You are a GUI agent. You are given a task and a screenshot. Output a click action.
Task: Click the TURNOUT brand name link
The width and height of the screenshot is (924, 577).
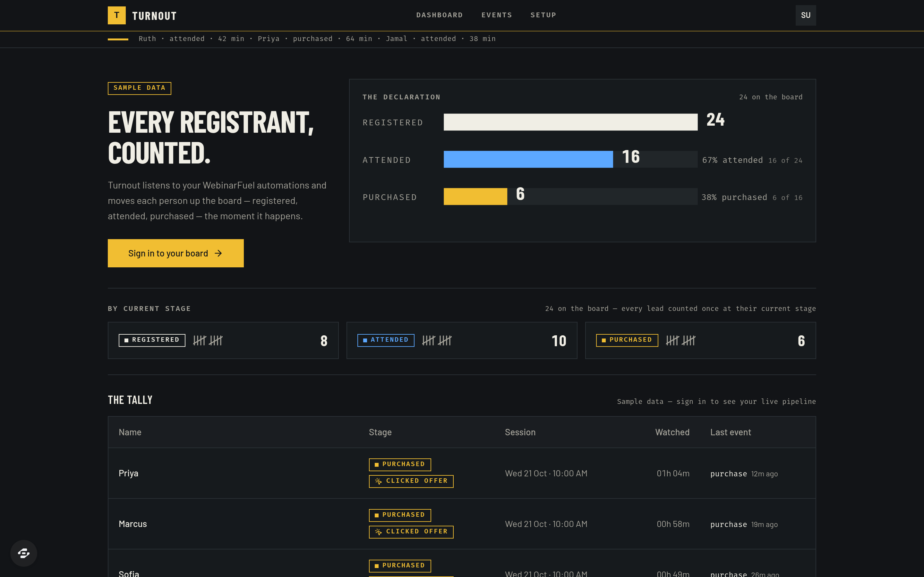pos(154,16)
